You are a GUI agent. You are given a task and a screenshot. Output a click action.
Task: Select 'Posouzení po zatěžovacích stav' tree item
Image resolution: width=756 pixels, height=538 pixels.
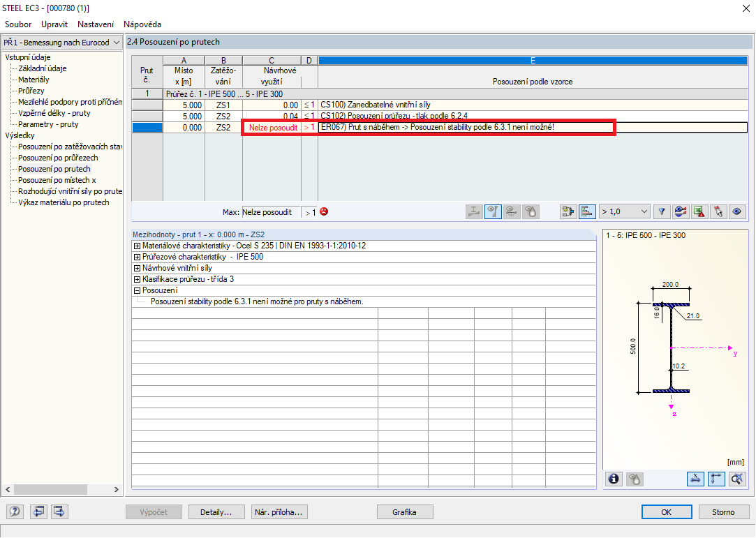pyautogui.click(x=70, y=147)
